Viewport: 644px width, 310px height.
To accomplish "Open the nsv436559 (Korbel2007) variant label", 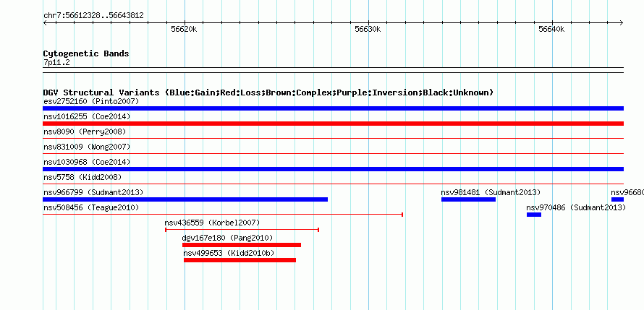I will click(x=212, y=223).
